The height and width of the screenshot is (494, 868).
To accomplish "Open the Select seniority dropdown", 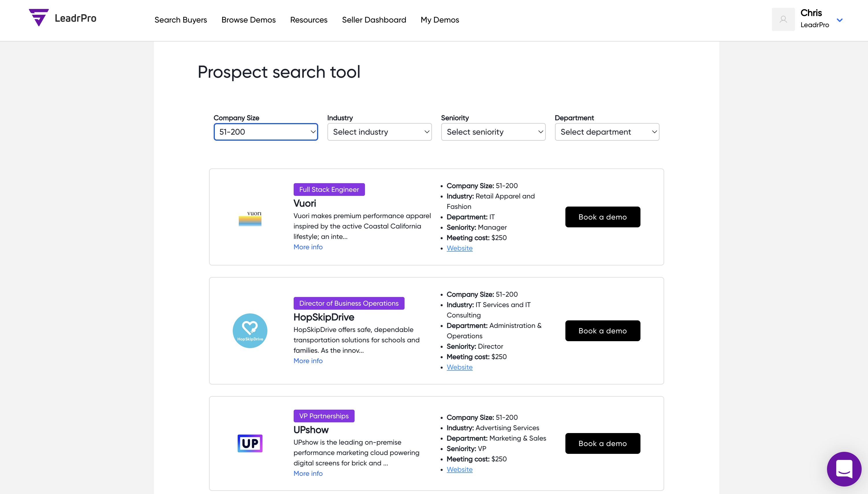I will (x=493, y=132).
